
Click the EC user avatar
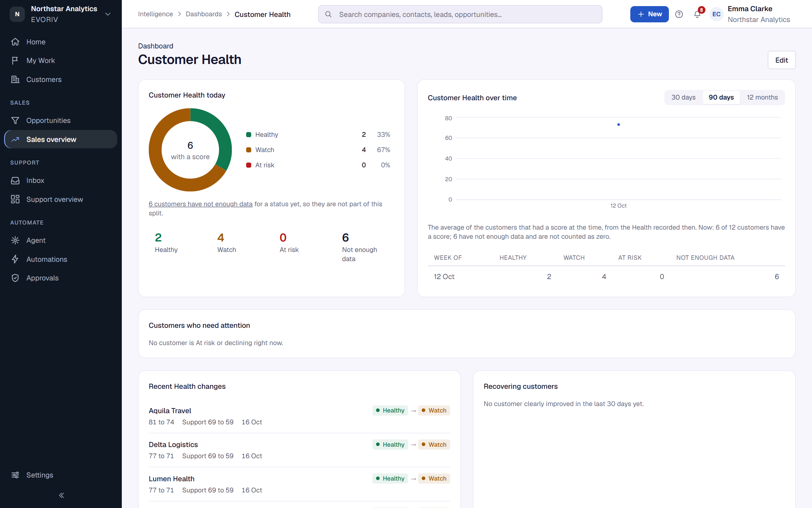pos(716,14)
